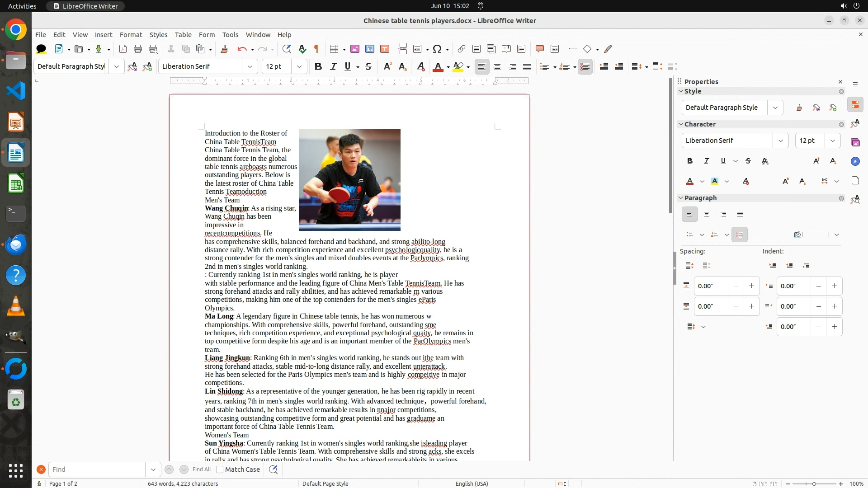Viewport: 868px width, 488px height.
Task: Click the zoom slider in the status bar
Action: (x=814, y=483)
